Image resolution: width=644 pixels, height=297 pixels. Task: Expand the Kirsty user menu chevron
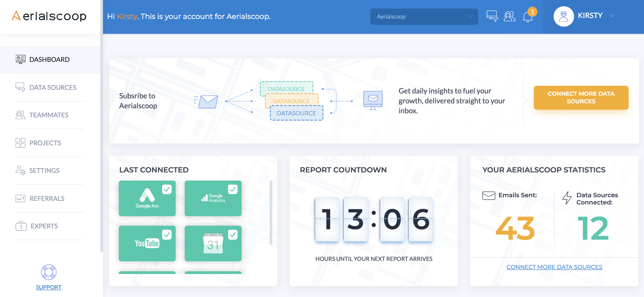611,16
